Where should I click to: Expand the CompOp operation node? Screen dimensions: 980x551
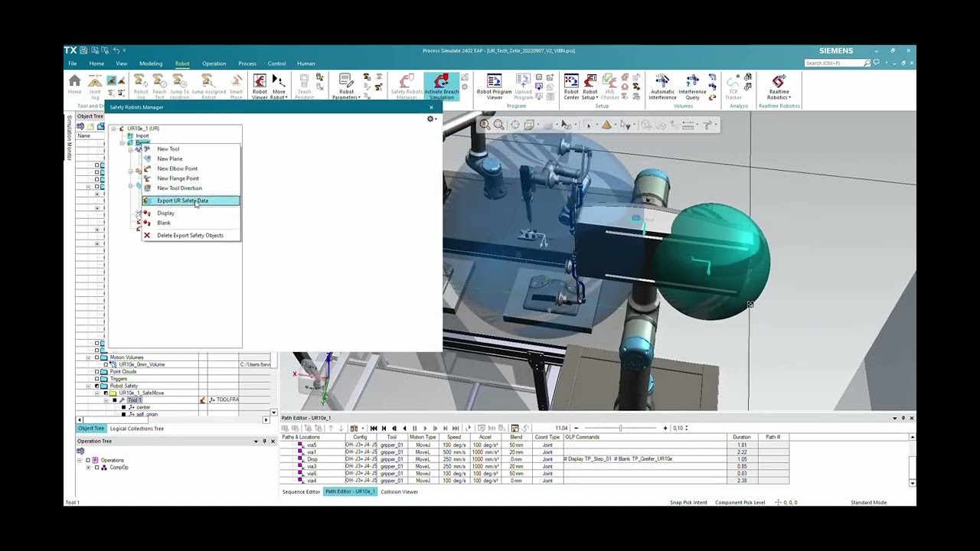coord(88,467)
